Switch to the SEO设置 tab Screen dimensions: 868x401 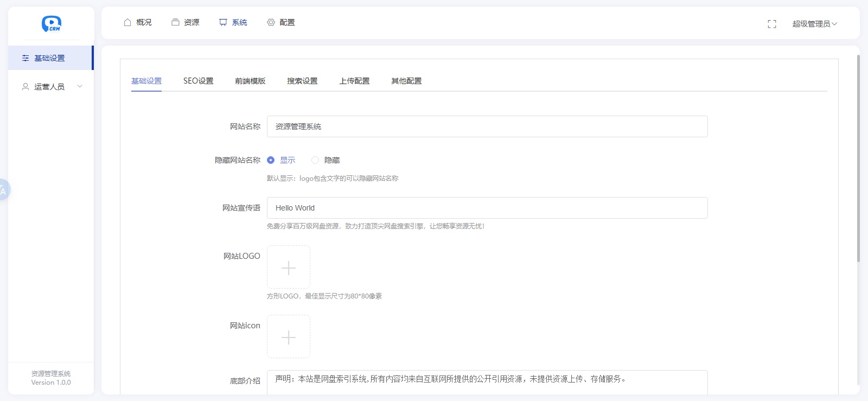coord(199,81)
